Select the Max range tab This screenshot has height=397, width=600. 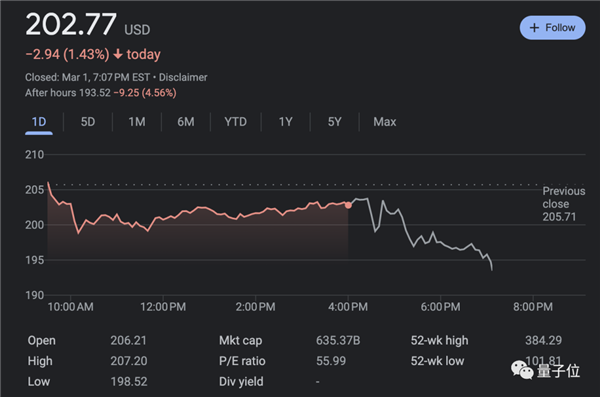click(x=385, y=122)
